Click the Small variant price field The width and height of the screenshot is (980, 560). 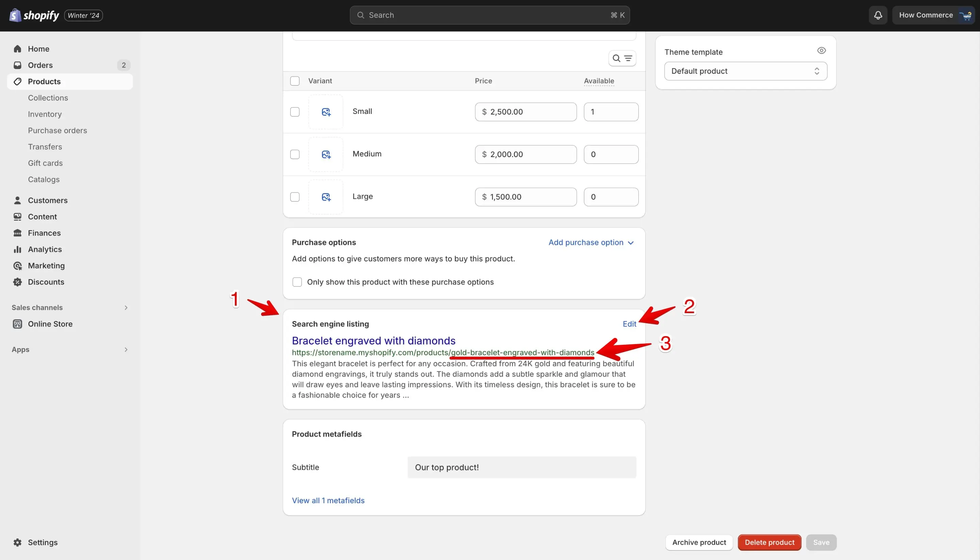(525, 112)
